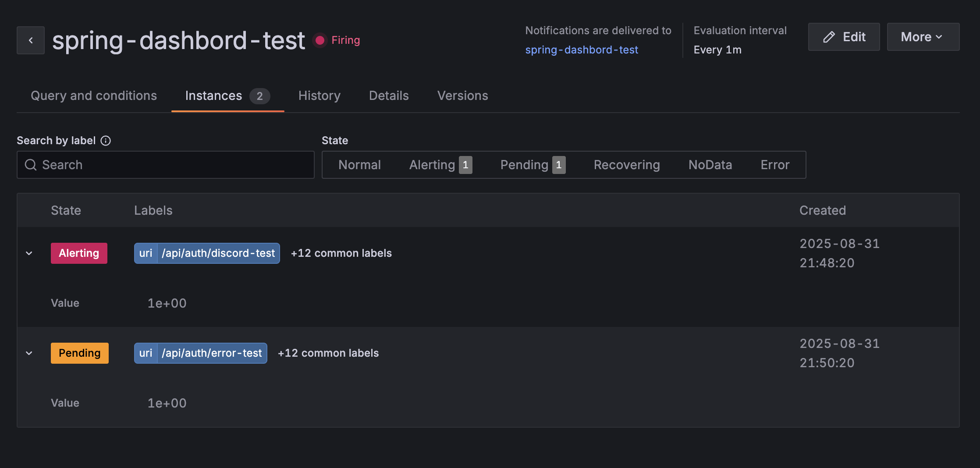Click the back arrow icon
Image resolution: width=980 pixels, height=468 pixels.
31,40
